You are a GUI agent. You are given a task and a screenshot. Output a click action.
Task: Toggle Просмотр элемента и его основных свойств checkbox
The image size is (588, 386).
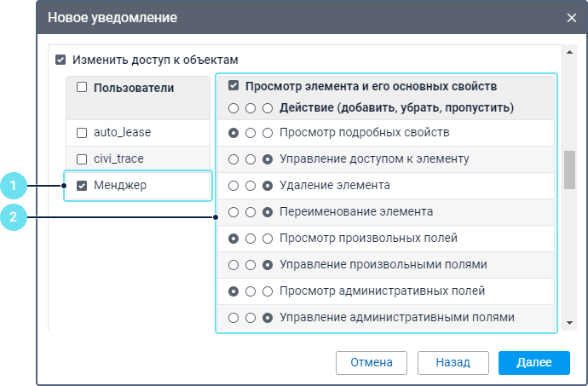point(233,87)
